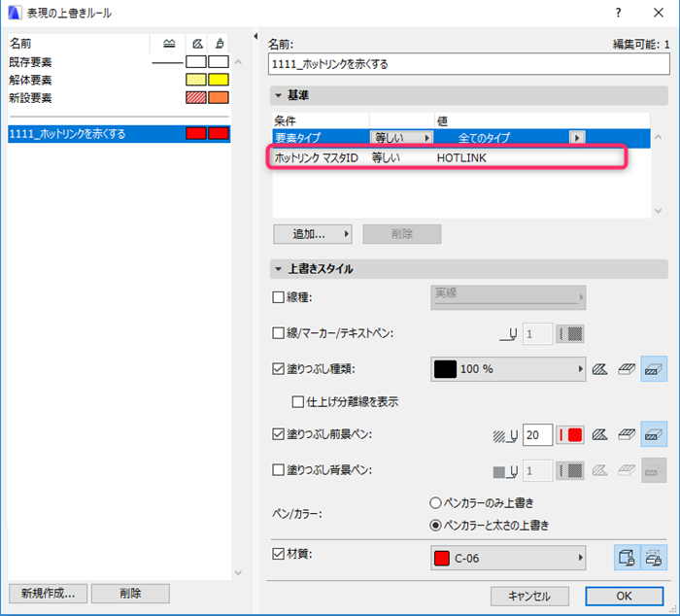Image resolution: width=680 pixels, height=616 pixels.
Task: Click the left panel 削除 button
Action: [130, 593]
